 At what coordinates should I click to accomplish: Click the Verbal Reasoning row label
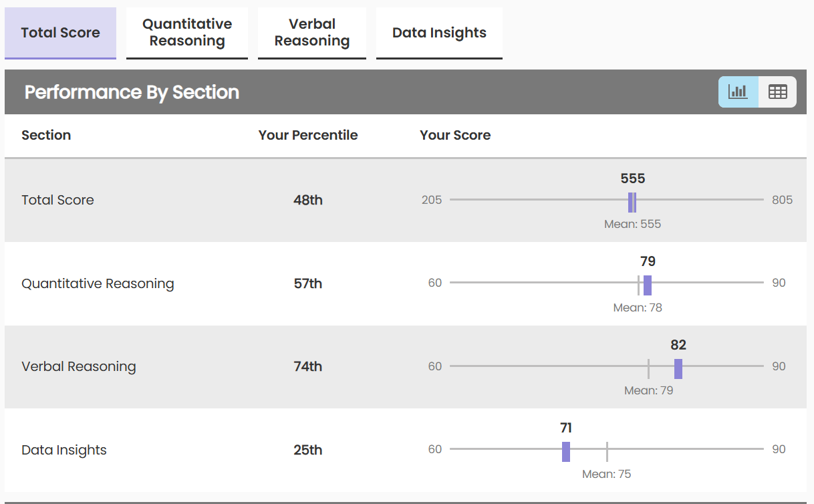pos(79,366)
